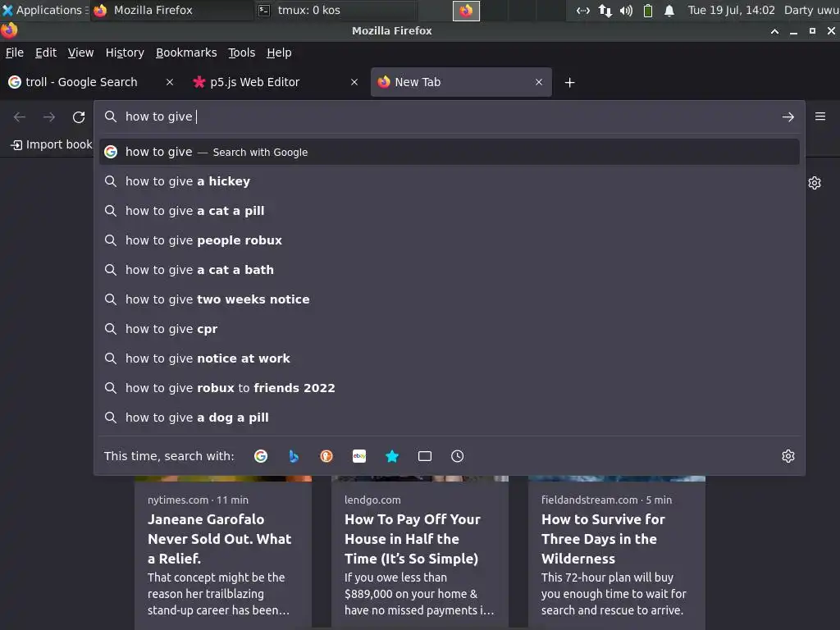This screenshot has height=630, width=840.
Task: Open the Edit menu
Action: coord(46,52)
